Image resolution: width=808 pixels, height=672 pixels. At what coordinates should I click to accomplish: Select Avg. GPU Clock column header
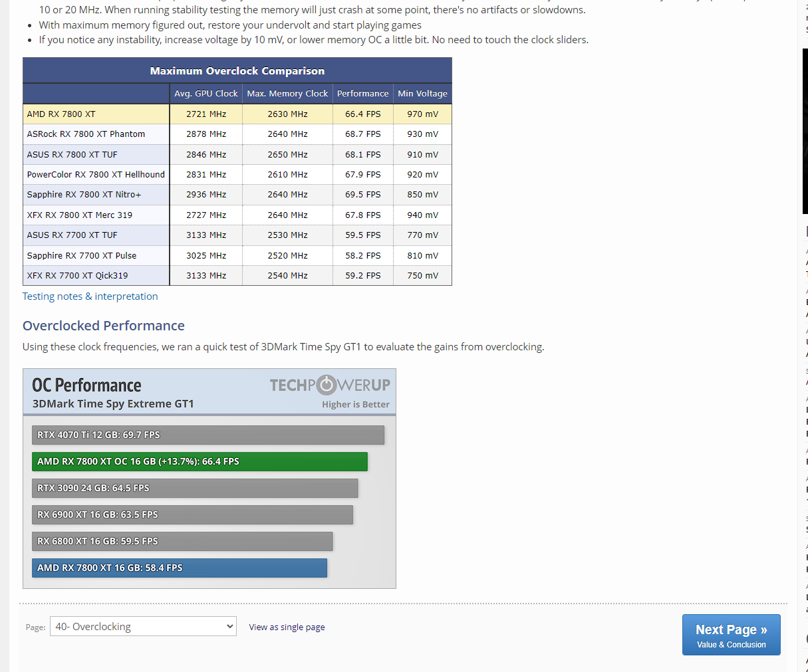pyautogui.click(x=205, y=94)
